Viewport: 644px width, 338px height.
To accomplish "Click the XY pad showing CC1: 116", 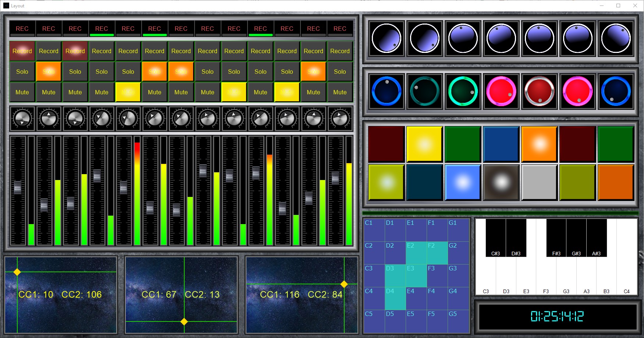I will (302, 295).
